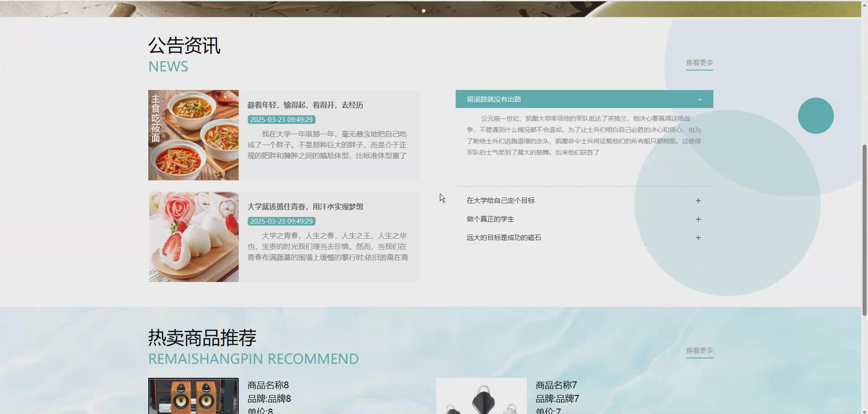Click the teal circular floating button
This screenshot has width=868, height=414.
point(816,115)
